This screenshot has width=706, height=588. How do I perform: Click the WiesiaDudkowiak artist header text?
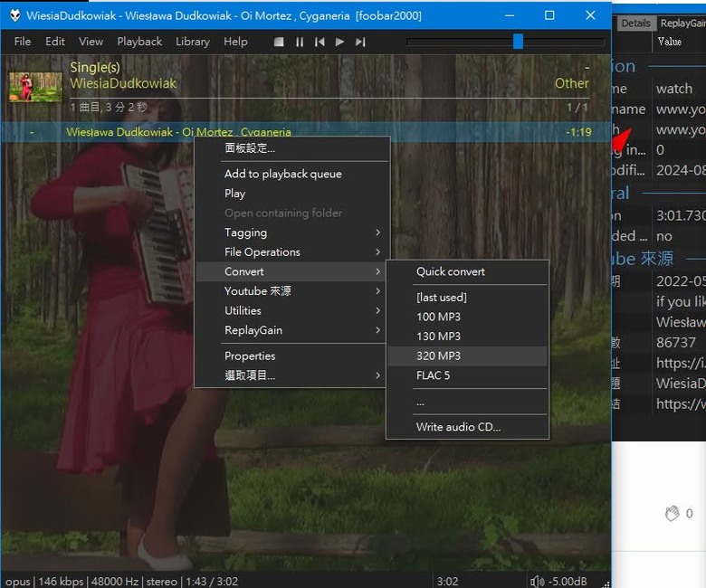point(123,83)
